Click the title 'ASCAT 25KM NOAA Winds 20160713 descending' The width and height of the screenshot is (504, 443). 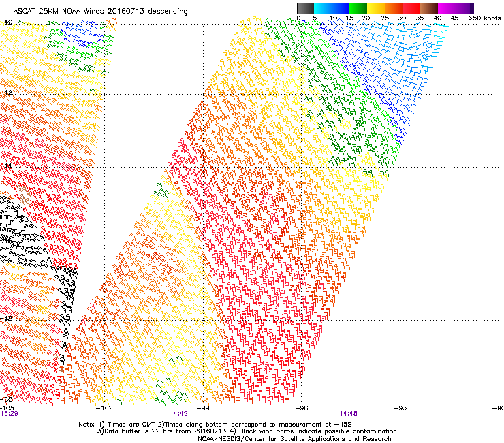click(x=100, y=11)
